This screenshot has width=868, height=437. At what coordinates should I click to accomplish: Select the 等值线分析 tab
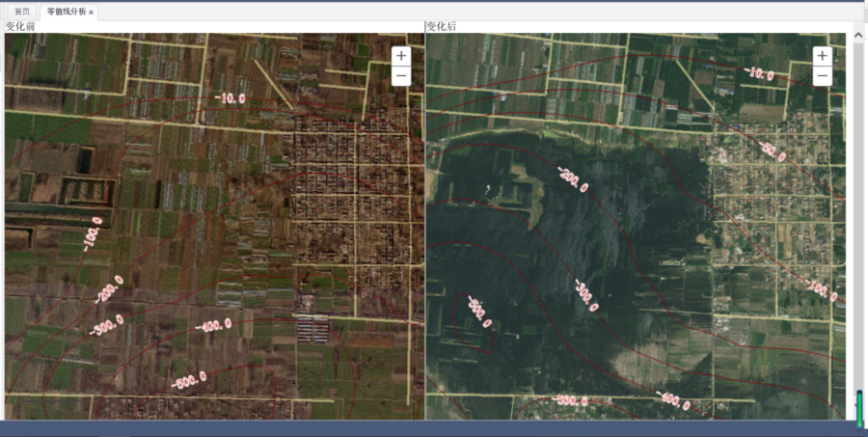click(x=67, y=12)
